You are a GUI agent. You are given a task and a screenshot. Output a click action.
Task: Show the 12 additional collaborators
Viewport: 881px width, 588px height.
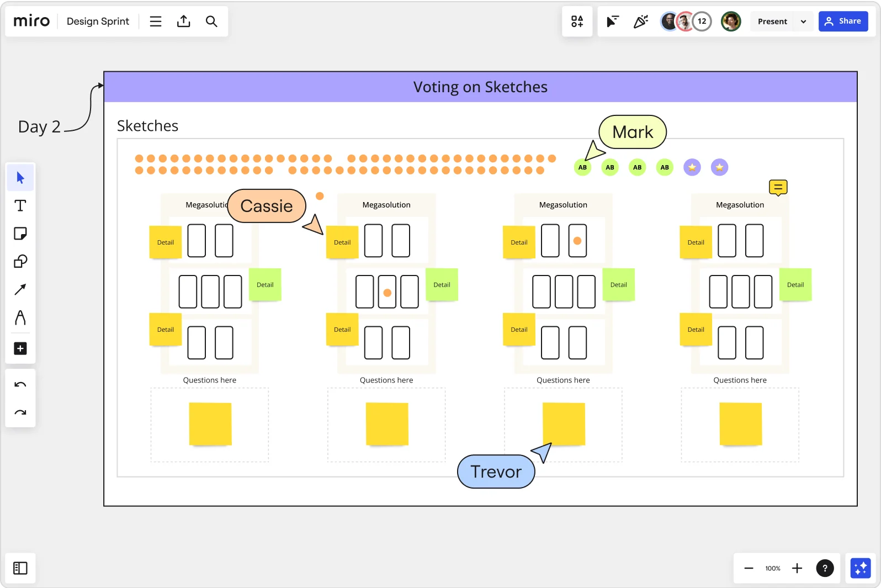click(x=702, y=22)
